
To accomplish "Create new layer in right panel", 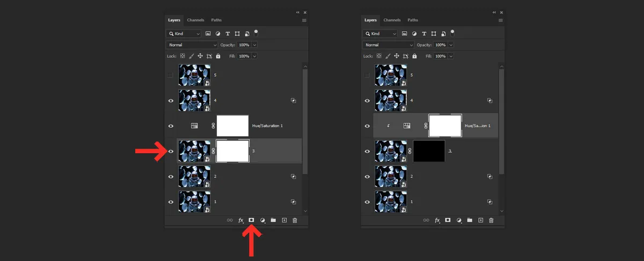I will click(x=481, y=220).
